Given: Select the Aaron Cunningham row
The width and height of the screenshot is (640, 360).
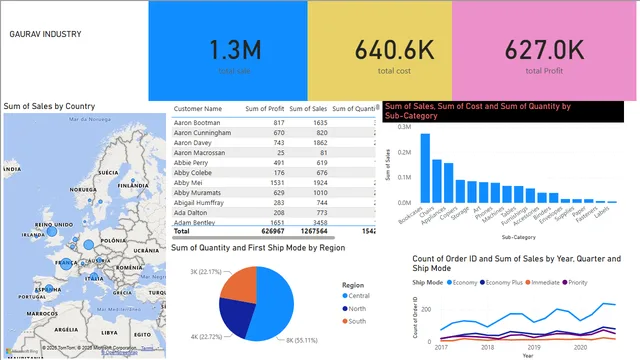Looking at the screenshot, I should (x=273, y=133).
